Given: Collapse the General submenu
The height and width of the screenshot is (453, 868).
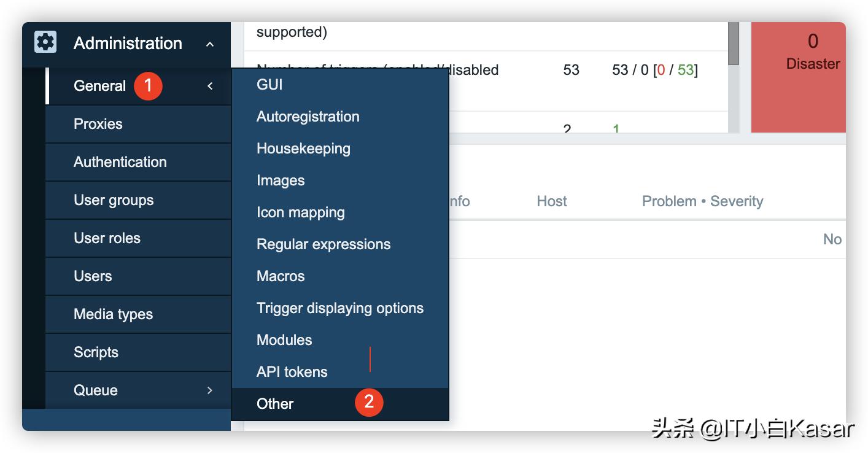Looking at the screenshot, I should [x=209, y=86].
